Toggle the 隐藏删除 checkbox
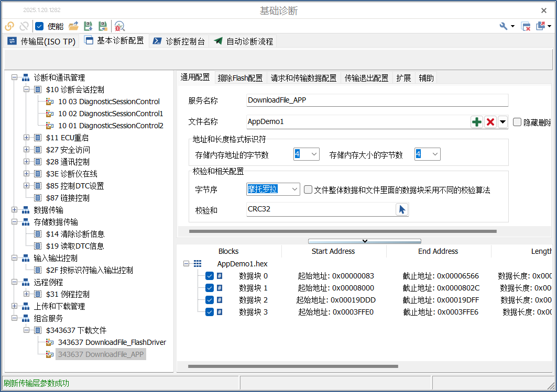557x392 pixels. point(517,122)
